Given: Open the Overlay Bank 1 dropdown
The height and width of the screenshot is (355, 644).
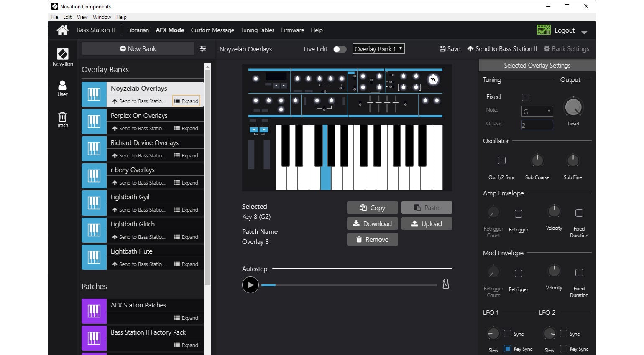Looking at the screenshot, I should pyautogui.click(x=378, y=48).
